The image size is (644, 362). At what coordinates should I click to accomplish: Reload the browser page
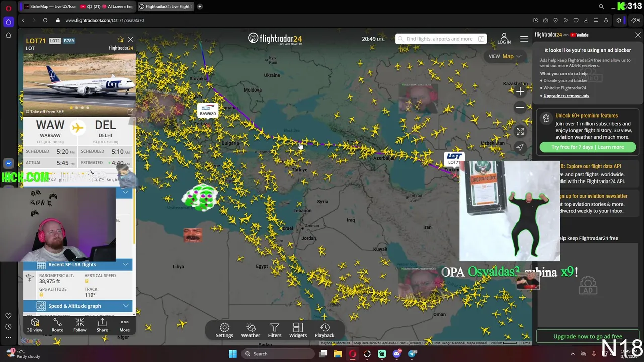pos(45,20)
